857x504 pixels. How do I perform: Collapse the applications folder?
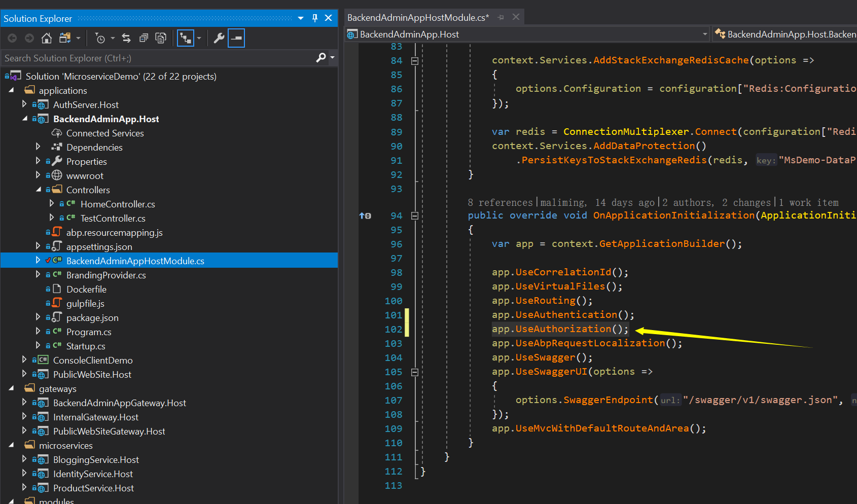(x=12, y=90)
